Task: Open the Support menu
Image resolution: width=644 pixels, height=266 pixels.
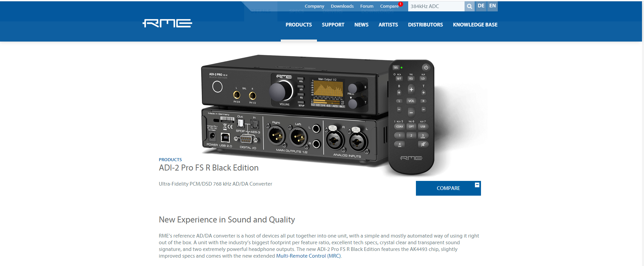Action: click(333, 25)
